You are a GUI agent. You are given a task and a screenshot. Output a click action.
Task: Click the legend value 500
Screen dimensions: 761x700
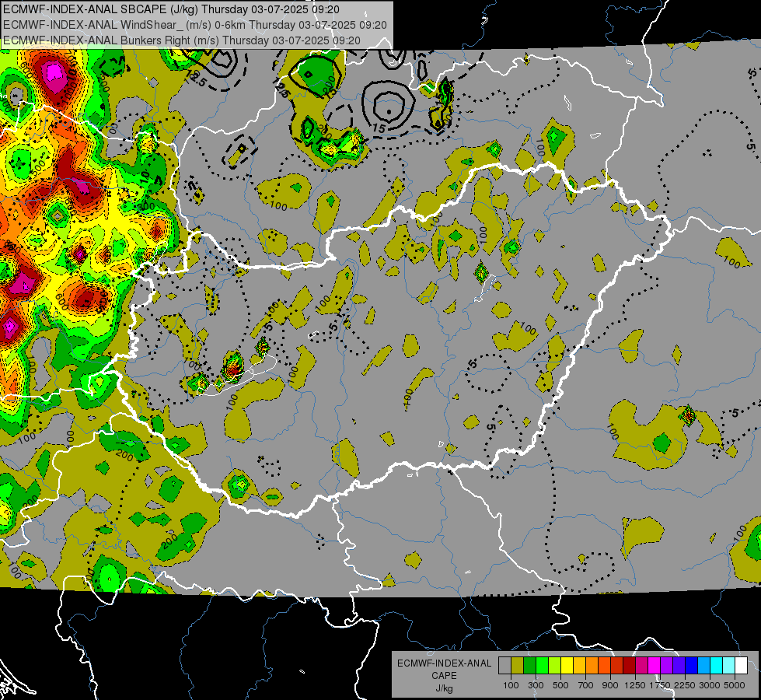point(560,685)
